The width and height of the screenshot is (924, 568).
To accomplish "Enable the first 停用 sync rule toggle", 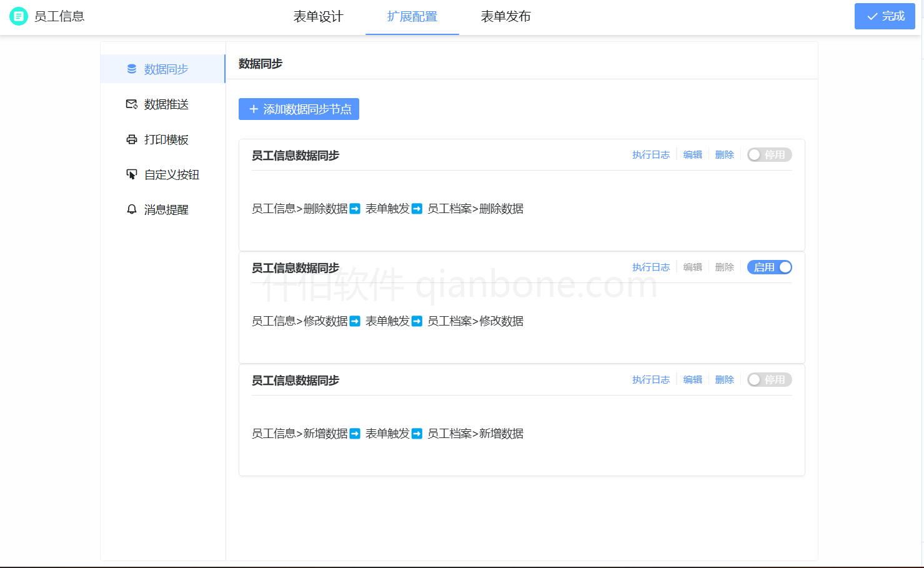I will point(769,154).
